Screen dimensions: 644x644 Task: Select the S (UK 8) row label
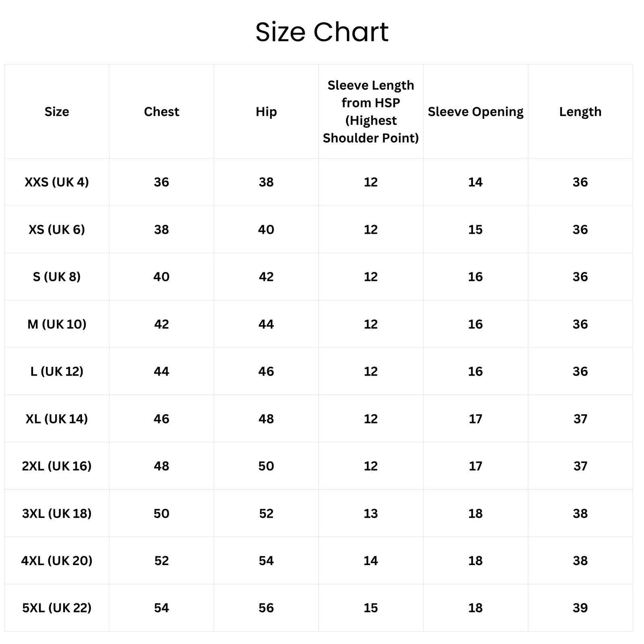pyautogui.click(x=57, y=277)
